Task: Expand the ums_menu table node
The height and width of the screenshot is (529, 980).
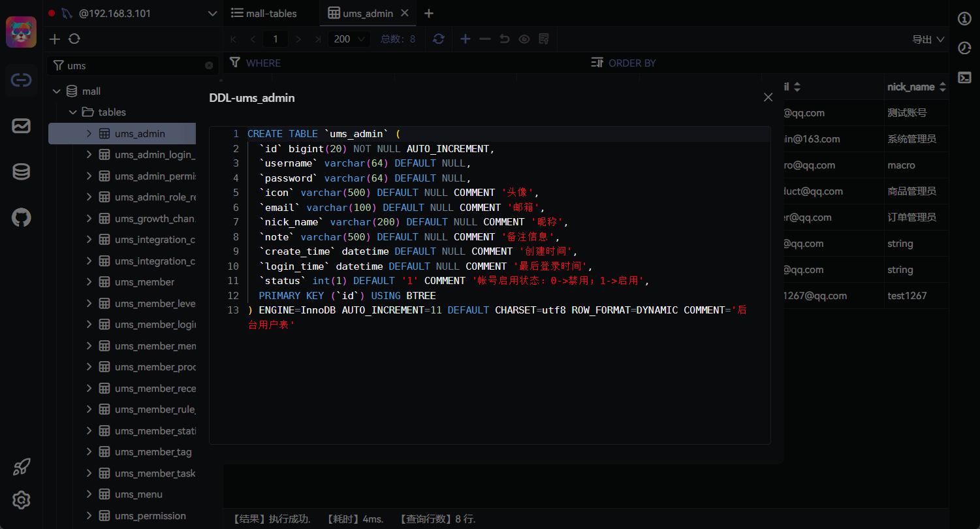Action: [x=89, y=494]
